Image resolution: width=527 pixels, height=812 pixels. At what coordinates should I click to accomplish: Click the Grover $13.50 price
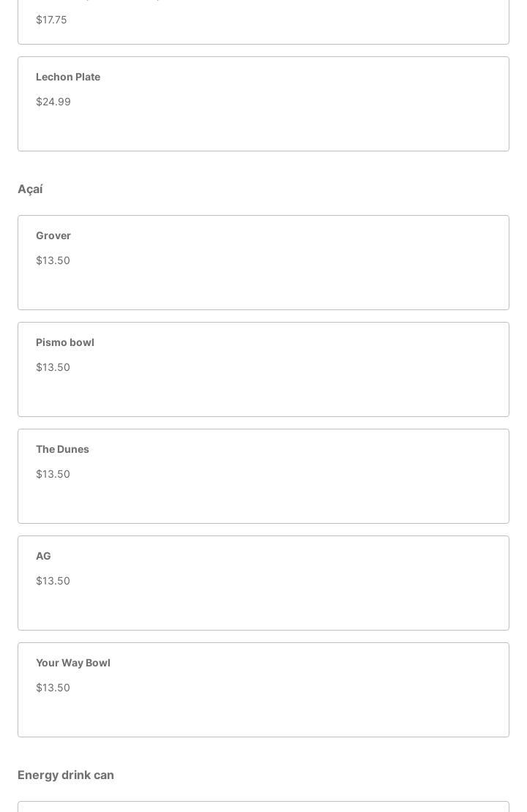tap(53, 260)
